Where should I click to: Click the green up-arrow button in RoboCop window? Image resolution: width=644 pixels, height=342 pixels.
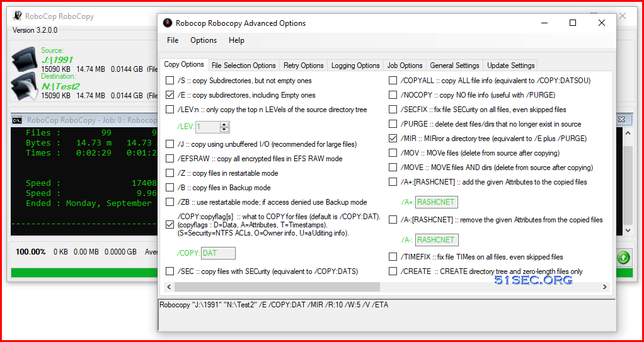click(623, 258)
